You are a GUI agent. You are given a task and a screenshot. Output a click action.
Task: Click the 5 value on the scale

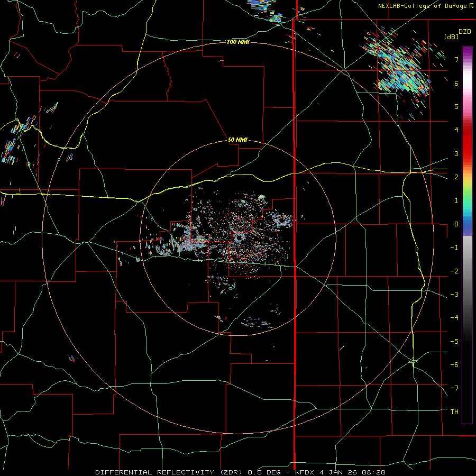coord(456,106)
